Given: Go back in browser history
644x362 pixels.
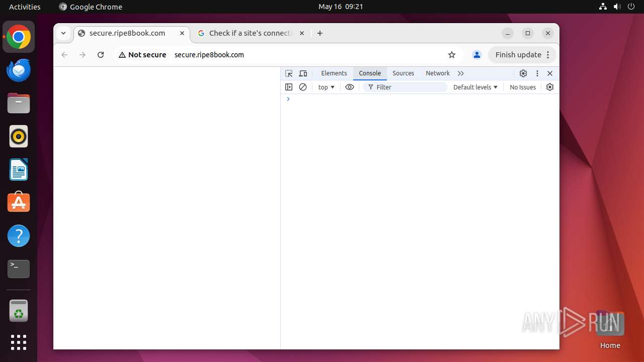Looking at the screenshot, I should pyautogui.click(x=64, y=55).
